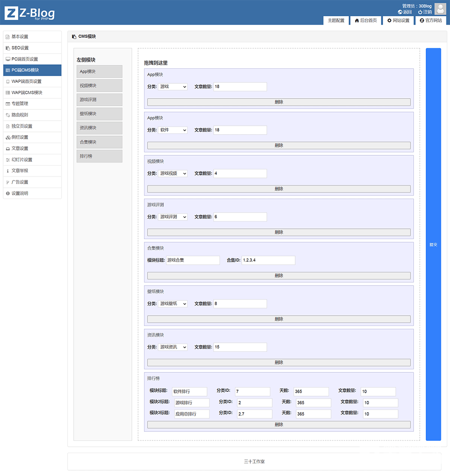Click the 模块标题 field containing 游戏合集

[193, 260]
